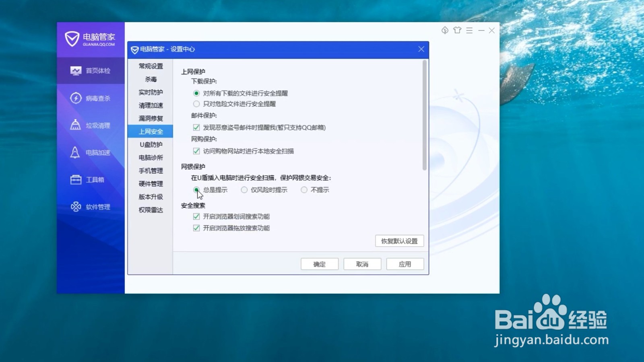Click the settings panel vertical scrollbar
Image resolution: width=644 pixels, height=362 pixels.
coord(425,115)
